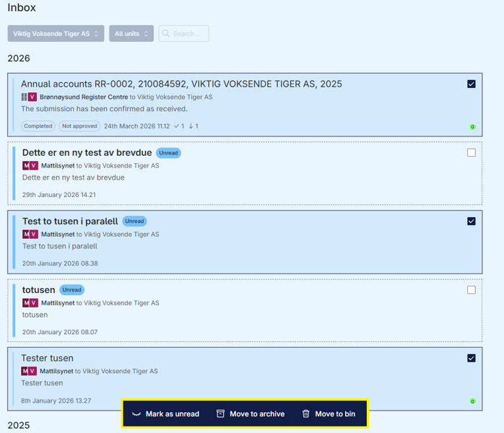The height and width of the screenshot is (433, 504).
Task: Click Brønnøysund Register Centre sender avatar icon
Action: tap(24, 97)
